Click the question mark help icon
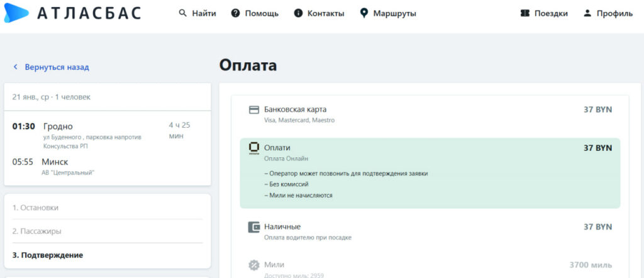 [236, 13]
